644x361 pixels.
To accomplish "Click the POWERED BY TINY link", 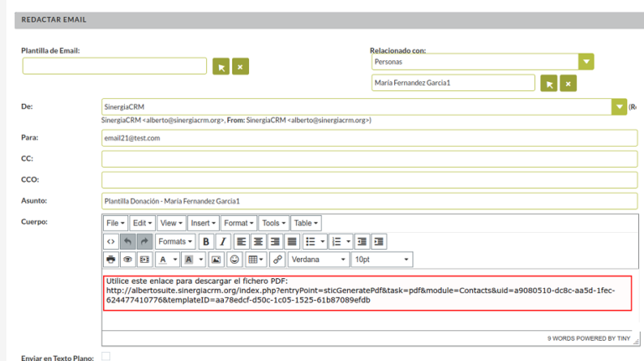I will pos(603,338).
